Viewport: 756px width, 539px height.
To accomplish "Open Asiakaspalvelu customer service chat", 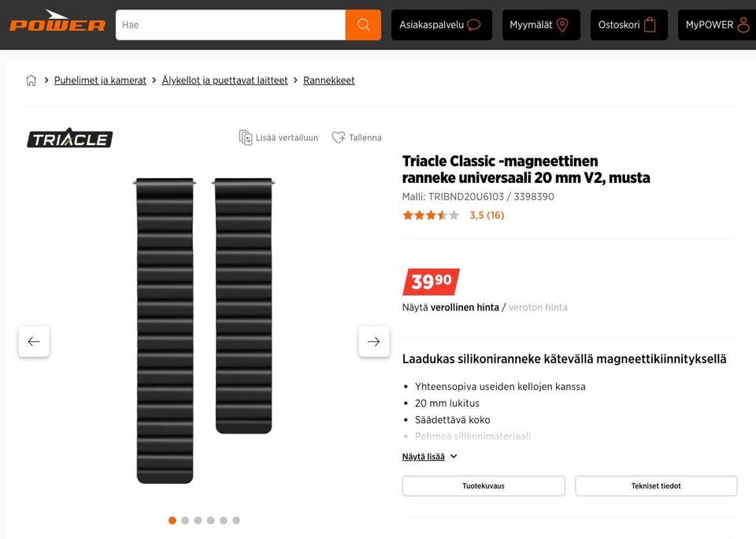I will (x=441, y=25).
